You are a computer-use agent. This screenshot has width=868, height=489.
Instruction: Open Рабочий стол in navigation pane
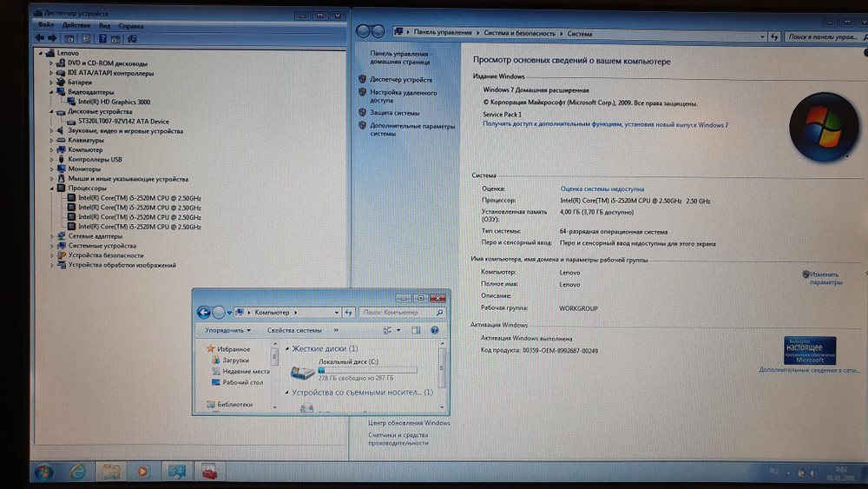click(242, 383)
